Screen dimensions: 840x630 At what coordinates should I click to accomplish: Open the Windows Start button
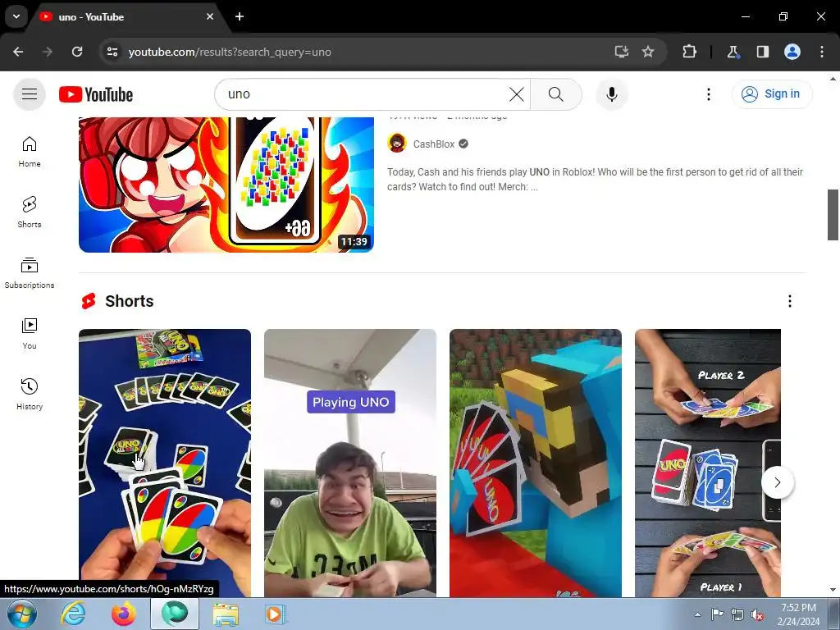pyautogui.click(x=22, y=614)
